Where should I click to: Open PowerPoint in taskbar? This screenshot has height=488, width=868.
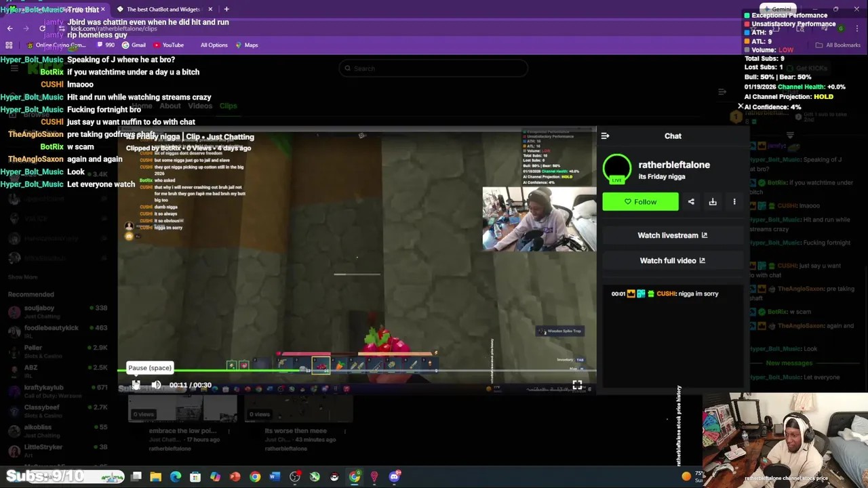click(x=235, y=476)
